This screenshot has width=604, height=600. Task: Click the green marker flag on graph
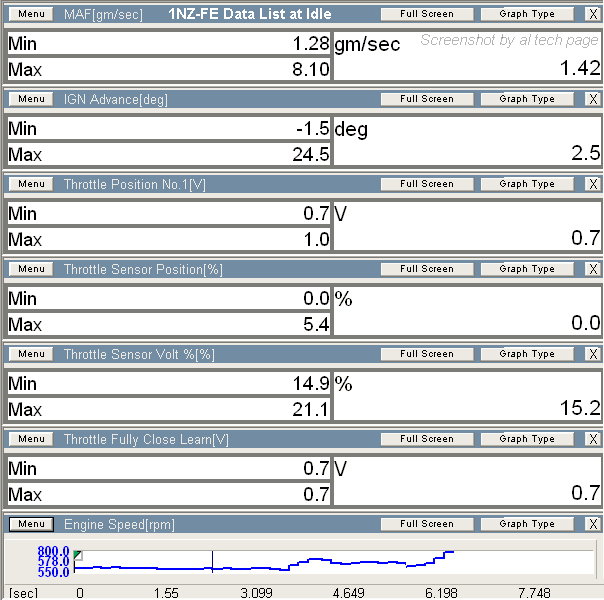78,555
